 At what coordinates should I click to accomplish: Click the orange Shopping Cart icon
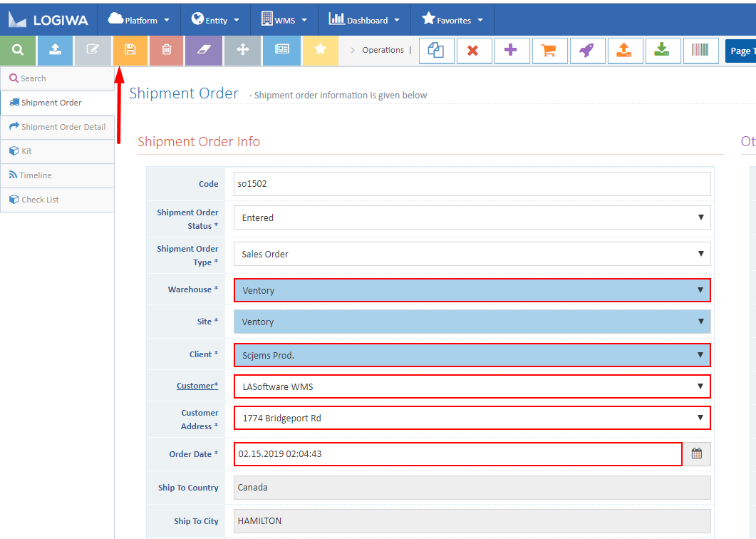tap(549, 51)
